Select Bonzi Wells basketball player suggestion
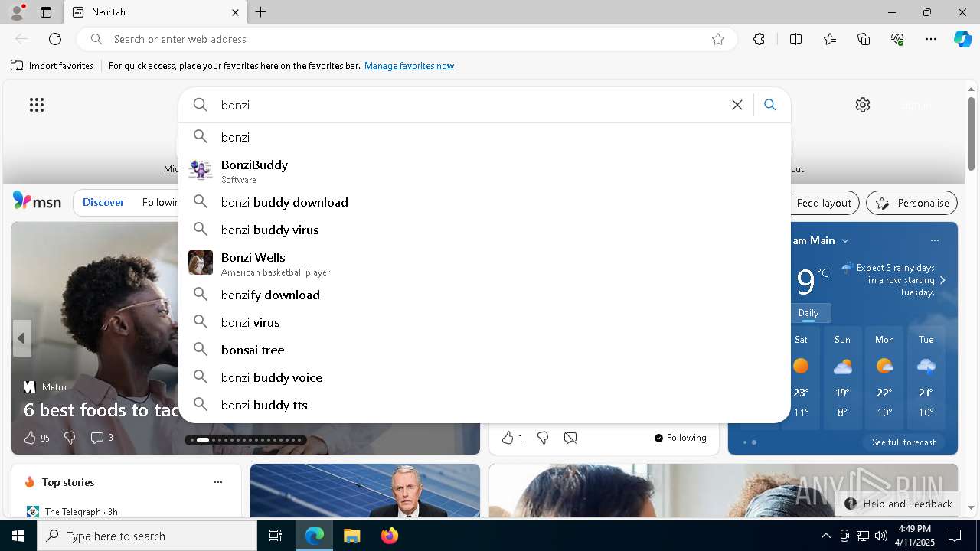Viewport: 980px width, 551px height. [485, 262]
